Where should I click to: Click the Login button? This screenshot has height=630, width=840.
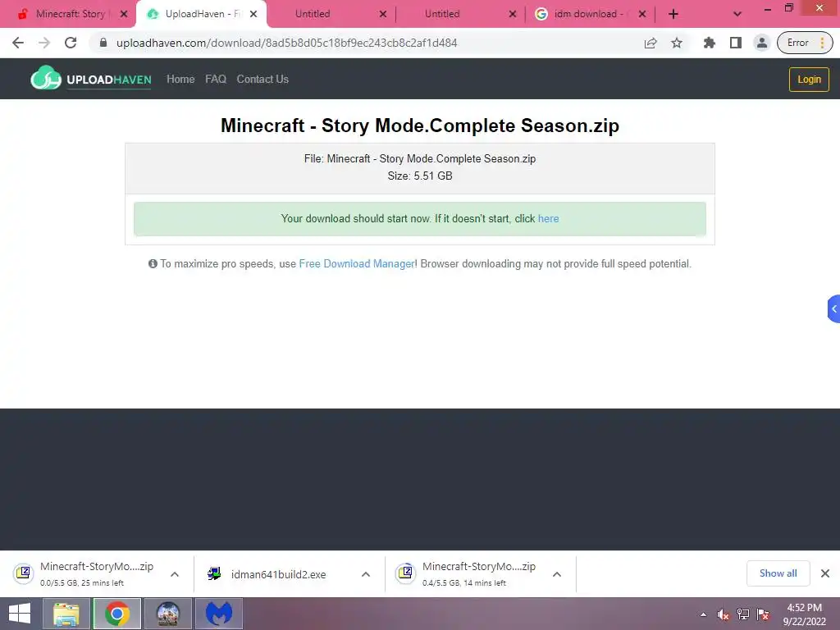coord(809,80)
